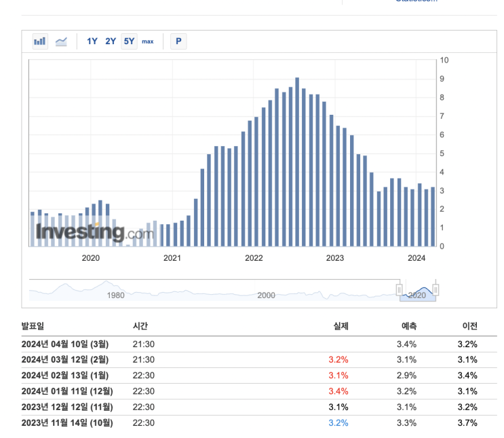Screen dimensions: 504x438
Task: Click the 2024 x-axis label
Action: point(416,258)
